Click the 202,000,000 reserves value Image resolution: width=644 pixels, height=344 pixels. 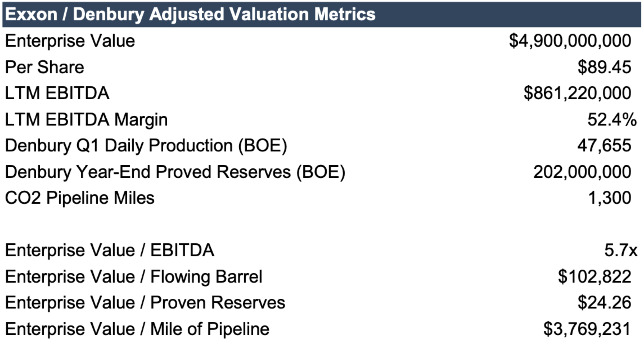[582, 172]
